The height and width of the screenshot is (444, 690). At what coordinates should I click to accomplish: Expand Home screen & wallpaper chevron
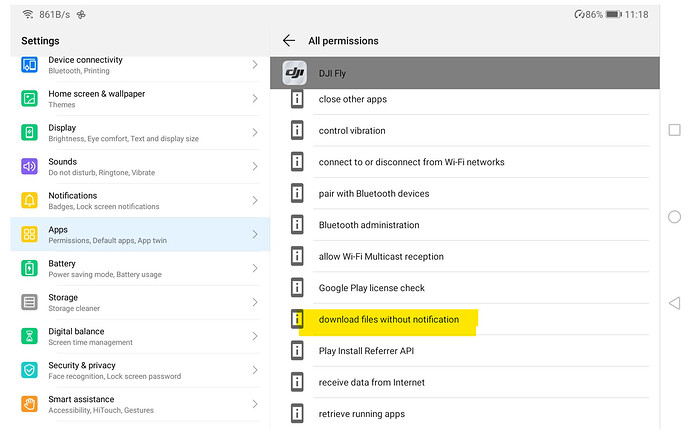pyautogui.click(x=255, y=99)
